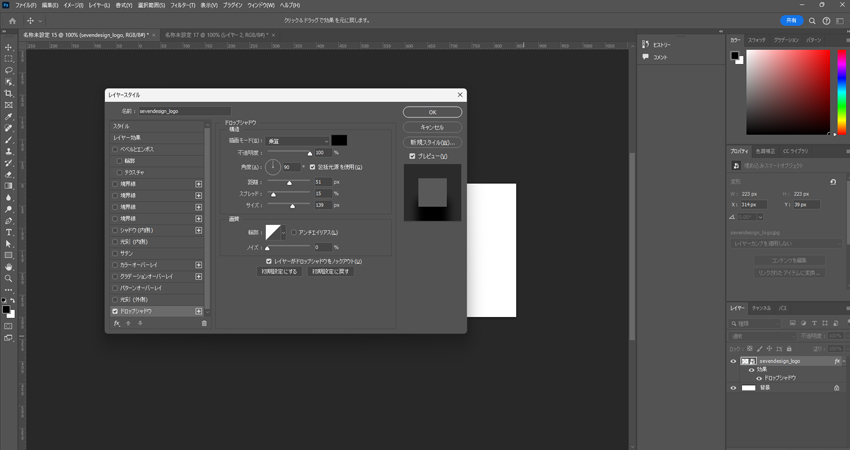850x450 pixels.
Task: Click the trash icon in Layer Style dialog
Action: (x=204, y=323)
